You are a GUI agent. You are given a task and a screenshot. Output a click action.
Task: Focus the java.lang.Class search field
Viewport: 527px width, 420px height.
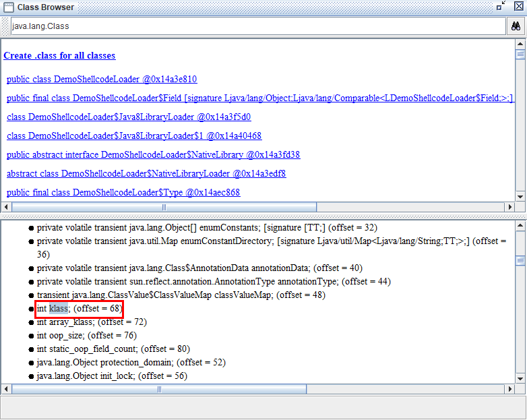(x=256, y=26)
